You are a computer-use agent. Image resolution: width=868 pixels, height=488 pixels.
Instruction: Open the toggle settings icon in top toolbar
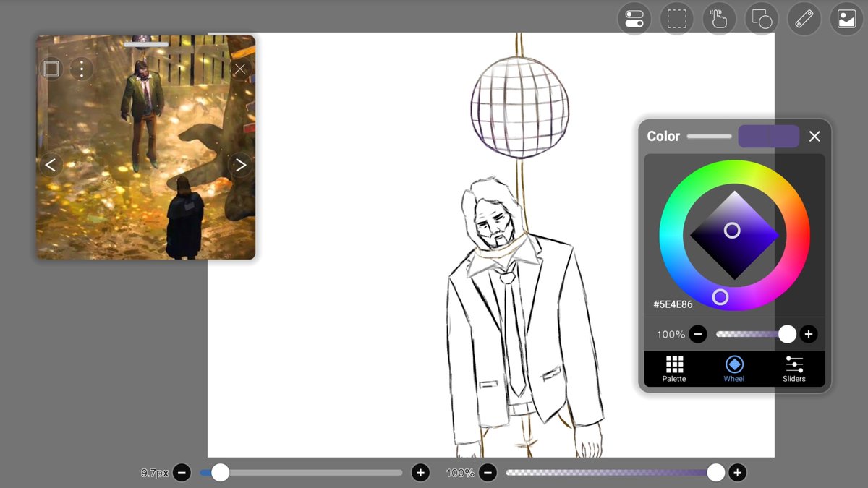point(634,19)
